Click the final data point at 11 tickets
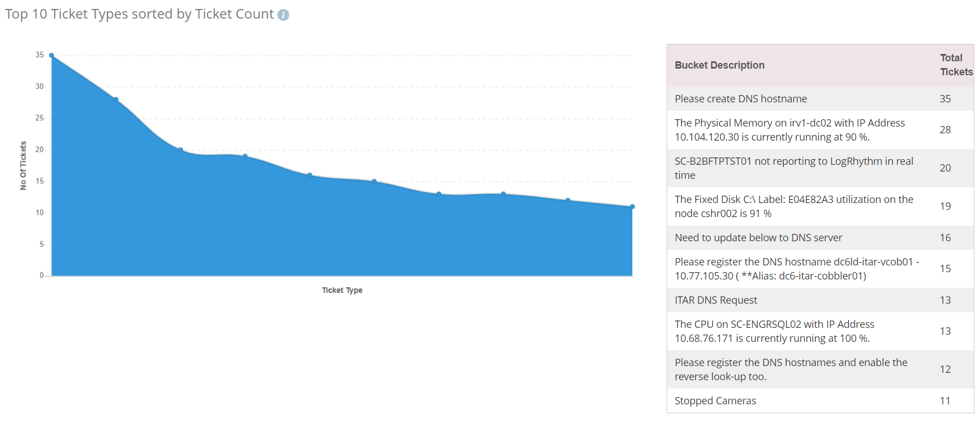 [632, 207]
